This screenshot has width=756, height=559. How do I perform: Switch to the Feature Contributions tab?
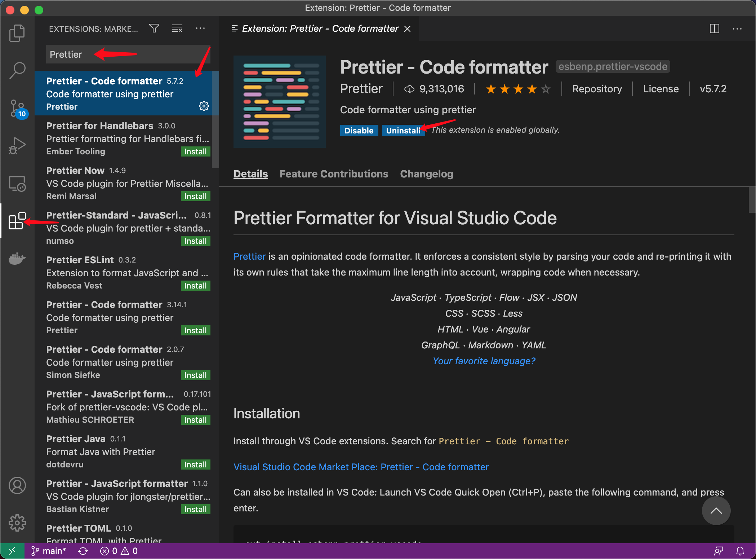pyautogui.click(x=334, y=174)
